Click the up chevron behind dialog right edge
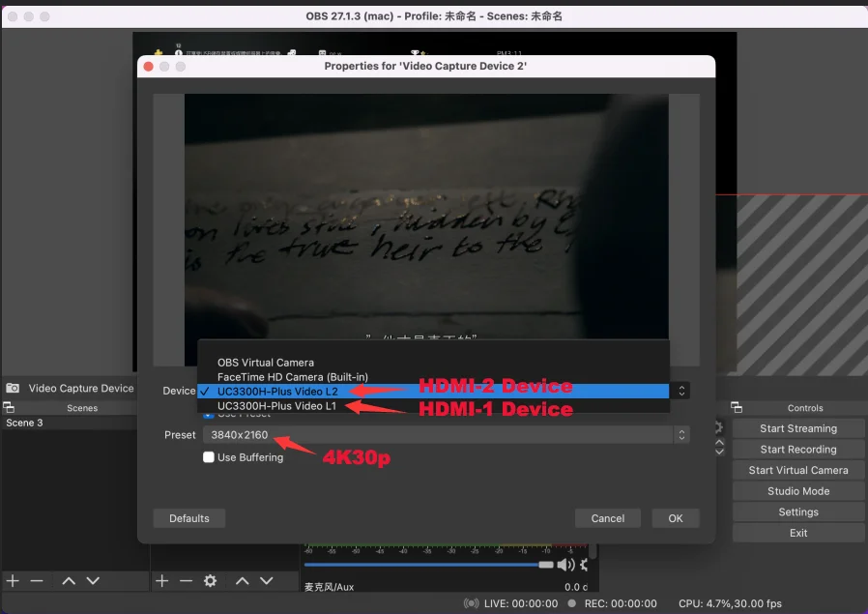This screenshot has width=868, height=614. [x=720, y=442]
